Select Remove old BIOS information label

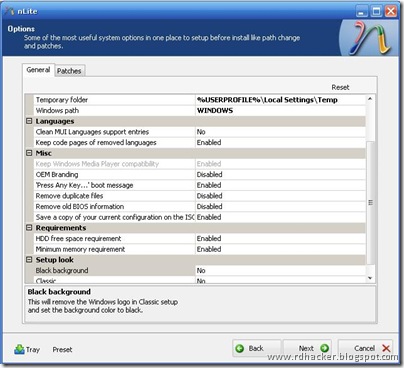click(80, 206)
